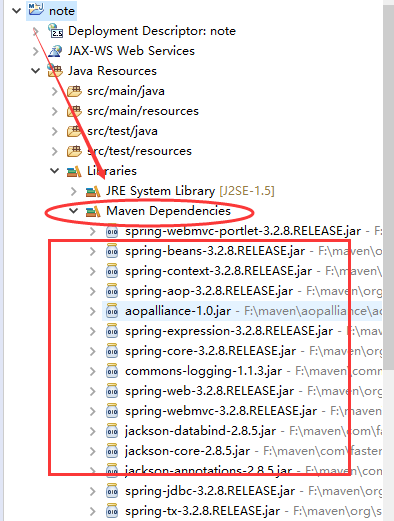
Task: Expand the src/main/java folder
Action: (x=55, y=91)
